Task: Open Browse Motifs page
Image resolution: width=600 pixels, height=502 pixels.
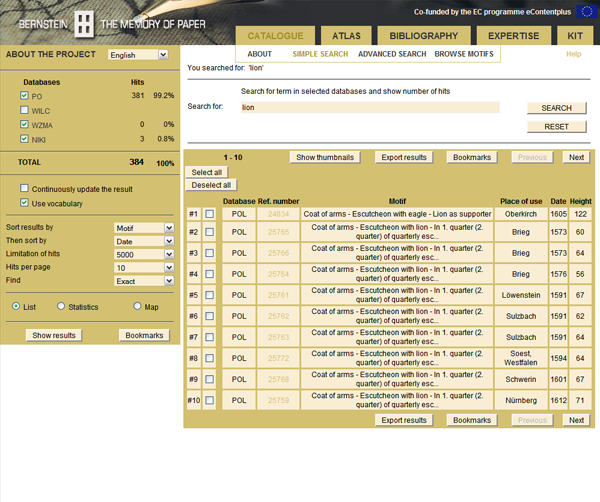Action: [463, 54]
